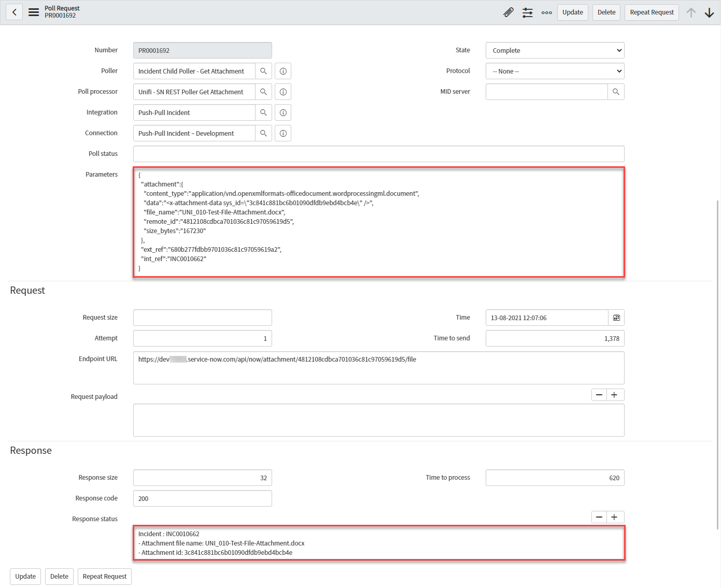Open the more options ellipsis menu
Image resolution: width=721 pixels, height=588 pixels.
(x=546, y=12)
